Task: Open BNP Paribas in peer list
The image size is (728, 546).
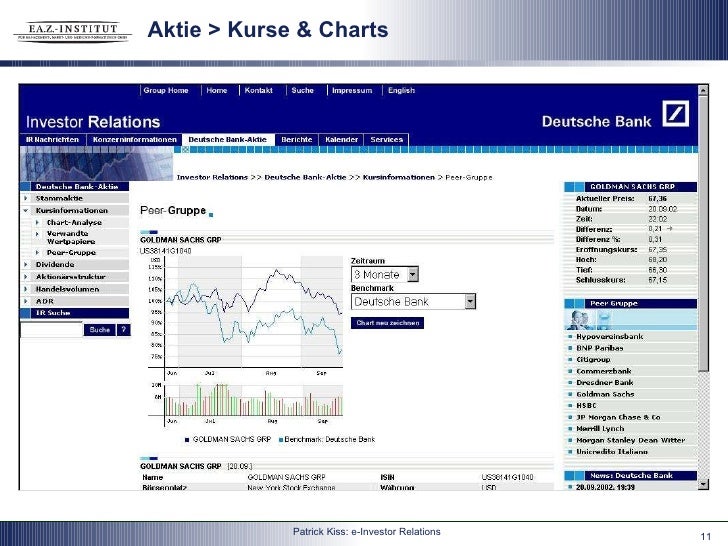Action: click(600, 348)
